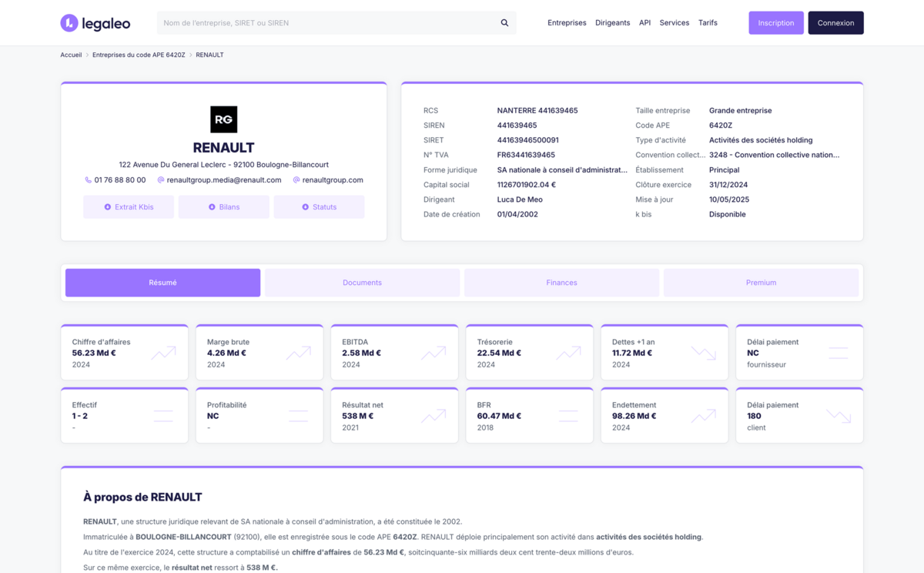Click the Code APE value 6420Z

[721, 126]
